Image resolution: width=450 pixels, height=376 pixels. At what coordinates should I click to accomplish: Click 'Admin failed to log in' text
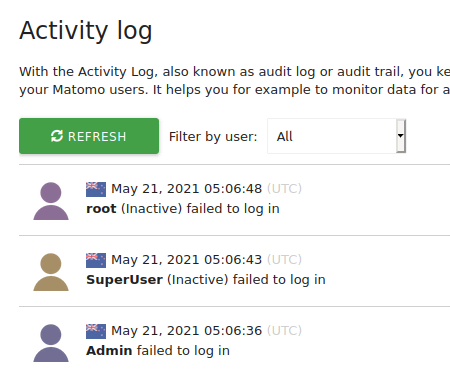[158, 351]
